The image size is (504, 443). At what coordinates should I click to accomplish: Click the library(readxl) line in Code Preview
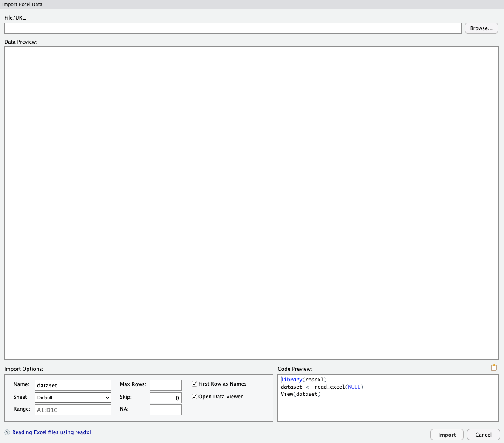click(303, 379)
